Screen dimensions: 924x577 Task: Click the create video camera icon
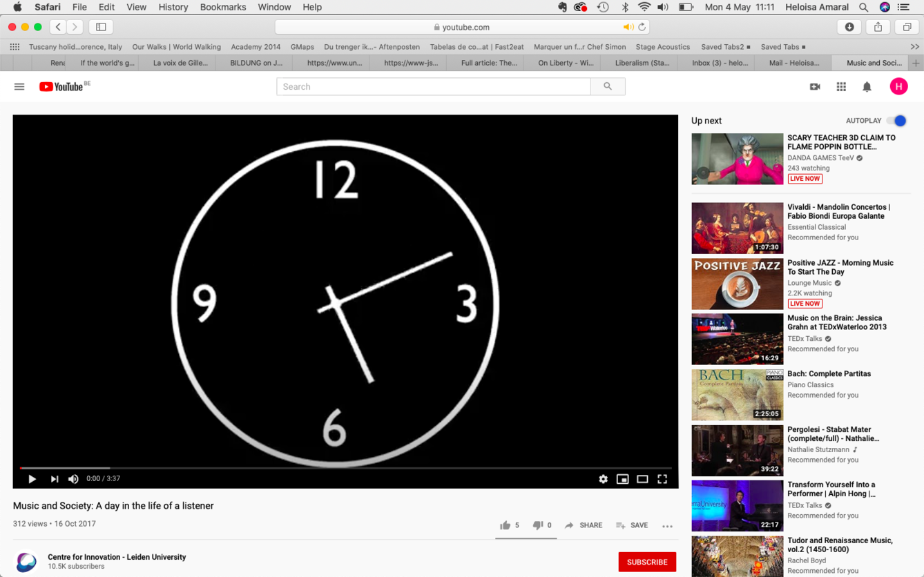tap(815, 87)
